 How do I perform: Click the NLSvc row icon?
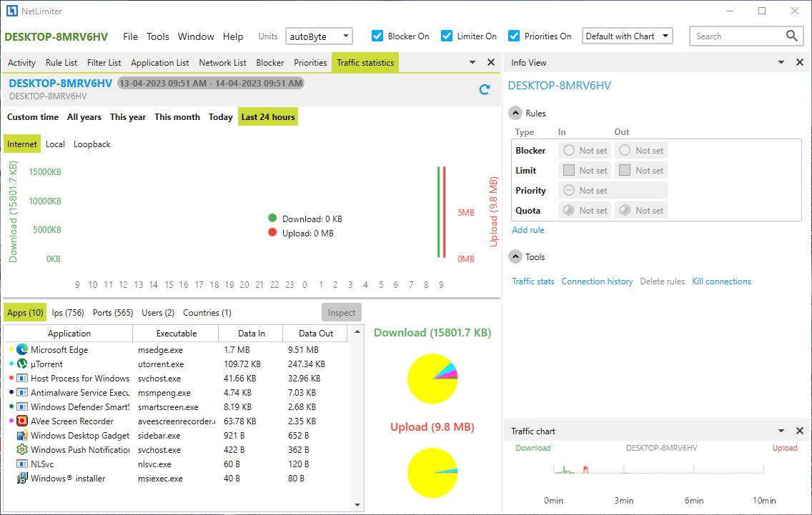(21, 464)
